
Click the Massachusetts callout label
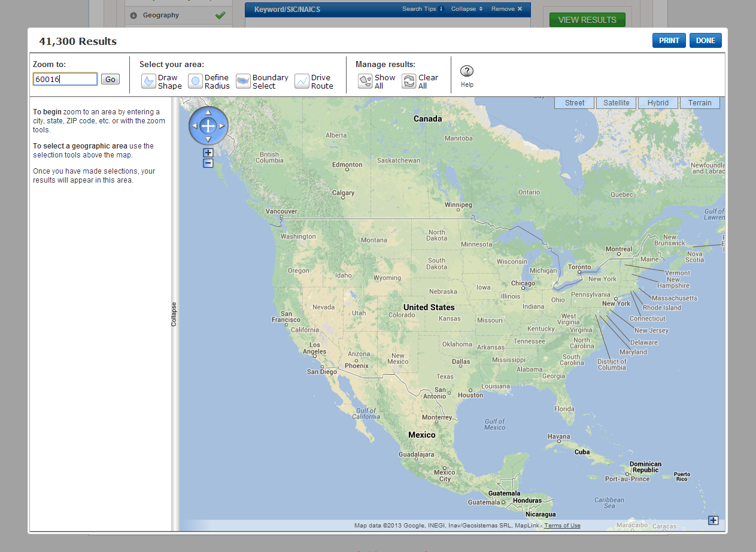pos(675,298)
